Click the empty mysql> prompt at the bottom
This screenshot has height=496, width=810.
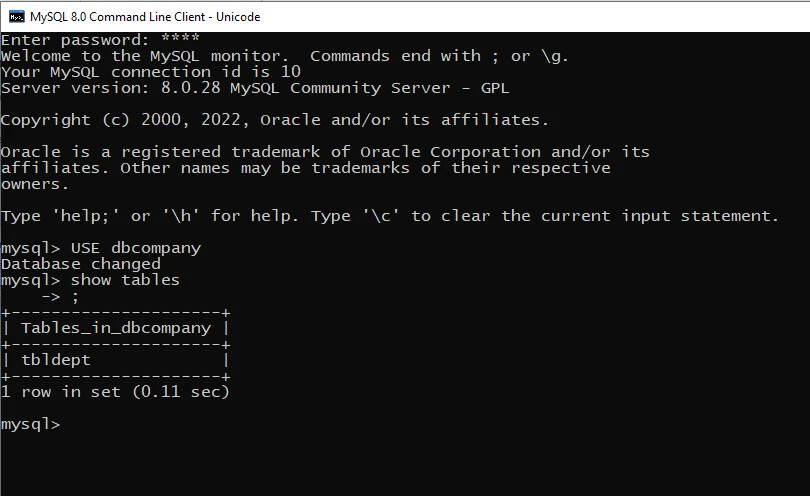point(30,424)
